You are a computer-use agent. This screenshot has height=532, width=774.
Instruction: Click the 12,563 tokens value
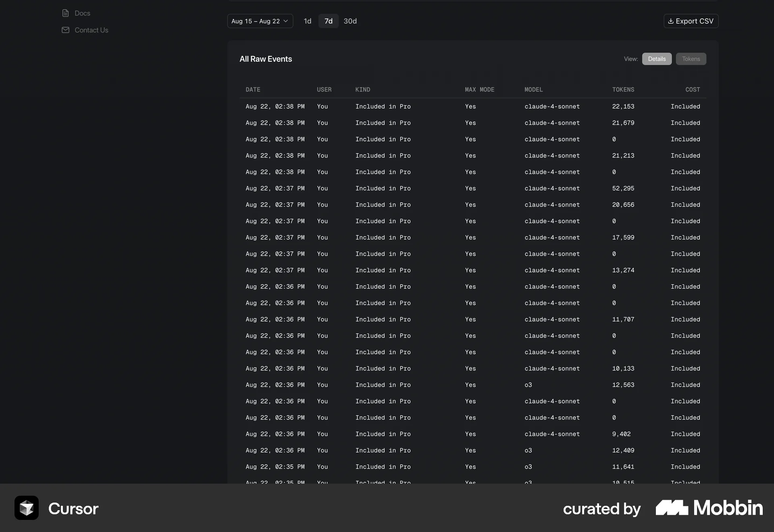623,385
